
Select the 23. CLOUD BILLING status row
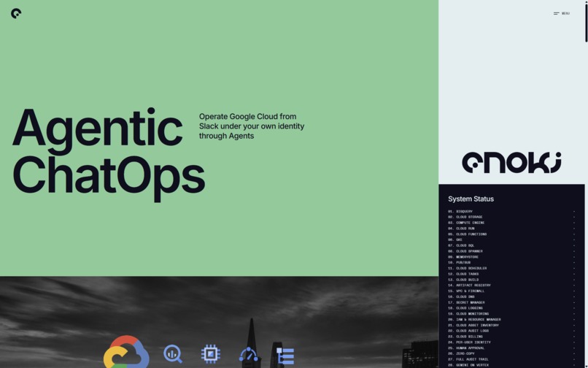tap(511, 337)
